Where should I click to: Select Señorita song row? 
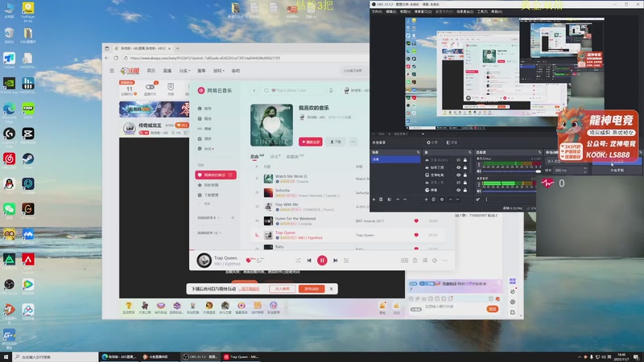click(349, 192)
